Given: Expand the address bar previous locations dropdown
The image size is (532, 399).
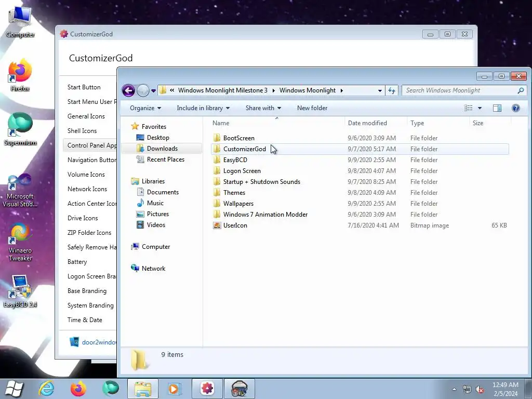Looking at the screenshot, I should pos(380,90).
